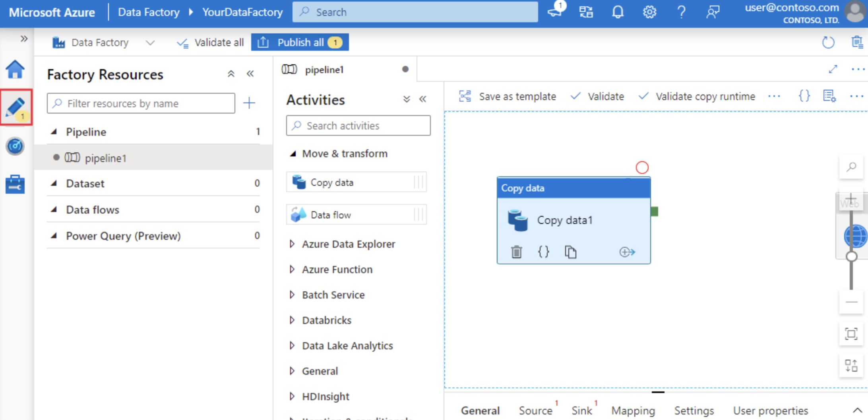The image size is (868, 420).
Task: Open the Monitor icon in left sidebar
Action: [15, 146]
